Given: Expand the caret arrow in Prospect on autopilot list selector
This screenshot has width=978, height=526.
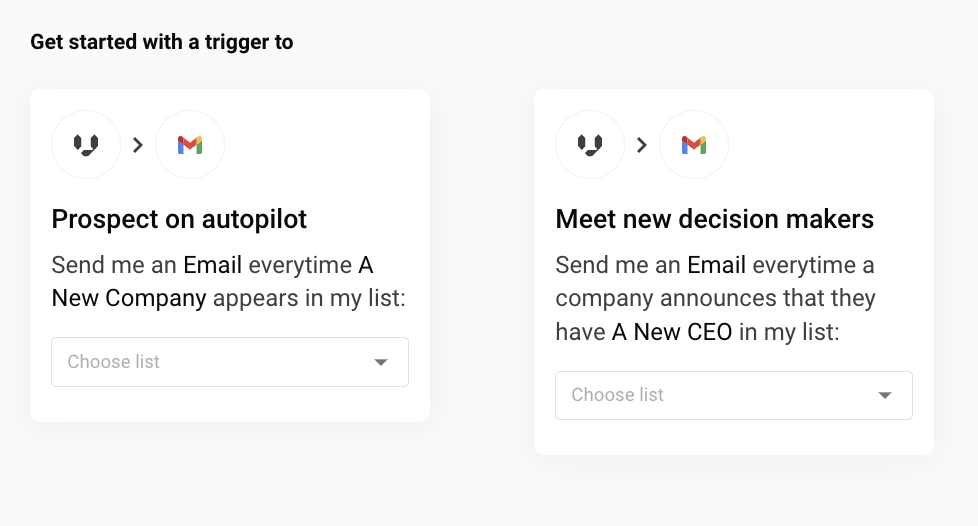Looking at the screenshot, I should 381,362.
